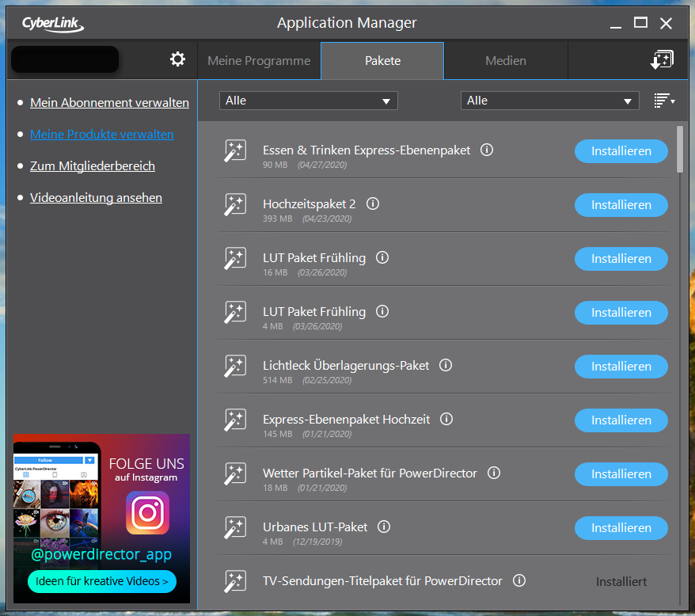Click info icon beside Hochzeitspaket 2
The width and height of the screenshot is (695, 616).
(x=373, y=203)
